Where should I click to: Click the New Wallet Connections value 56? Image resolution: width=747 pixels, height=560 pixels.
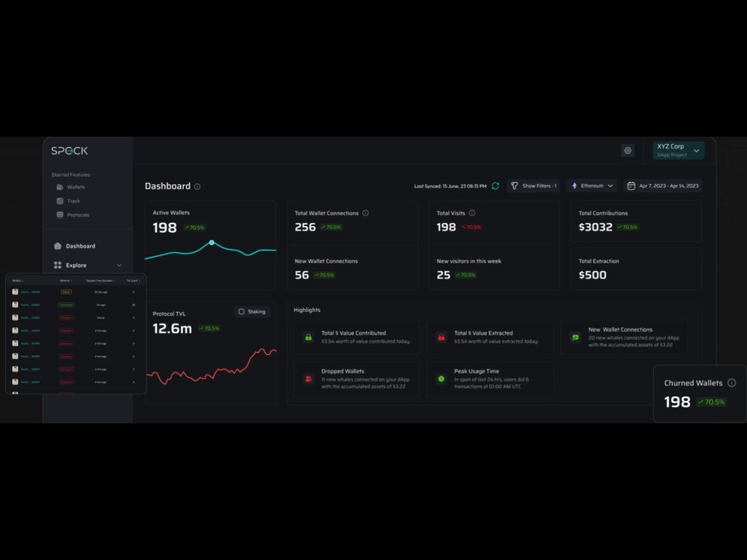click(x=302, y=276)
